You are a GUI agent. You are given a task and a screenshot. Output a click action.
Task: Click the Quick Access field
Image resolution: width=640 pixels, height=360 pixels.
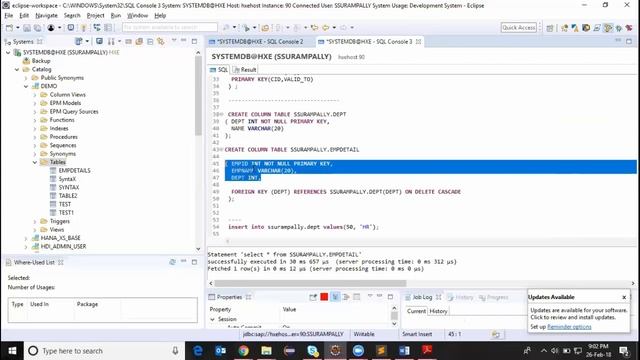[x=519, y=27]
